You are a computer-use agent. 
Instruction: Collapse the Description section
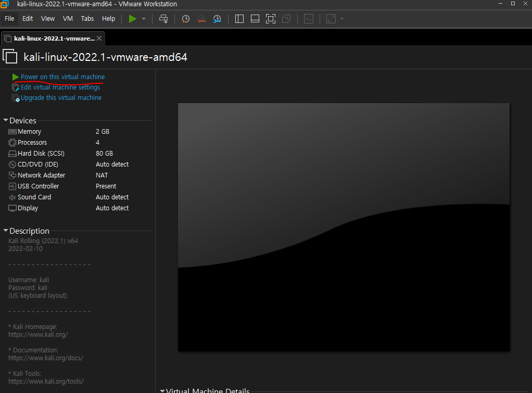point(5,231)
